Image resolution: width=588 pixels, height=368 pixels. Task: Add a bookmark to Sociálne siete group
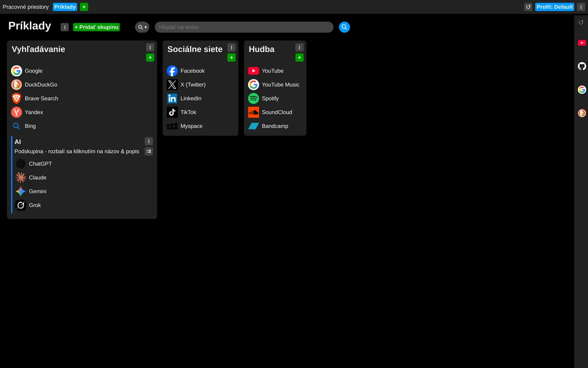point(232,57)
